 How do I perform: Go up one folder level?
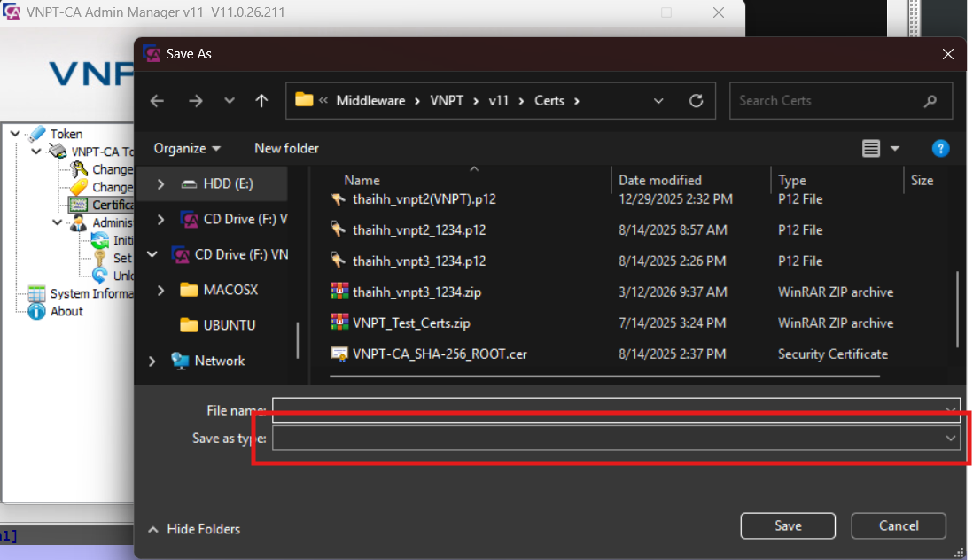tap(262, 100)
